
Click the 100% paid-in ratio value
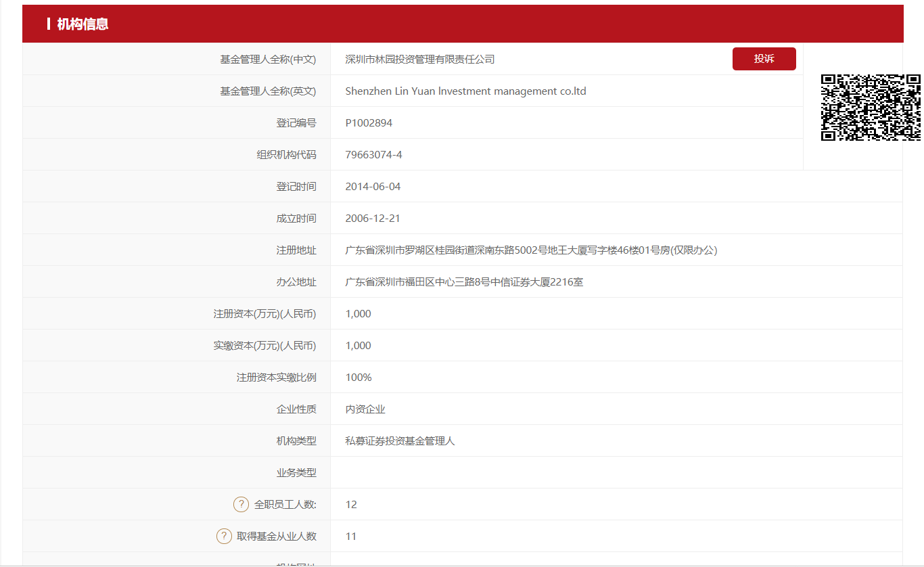[x=359, y=378]
